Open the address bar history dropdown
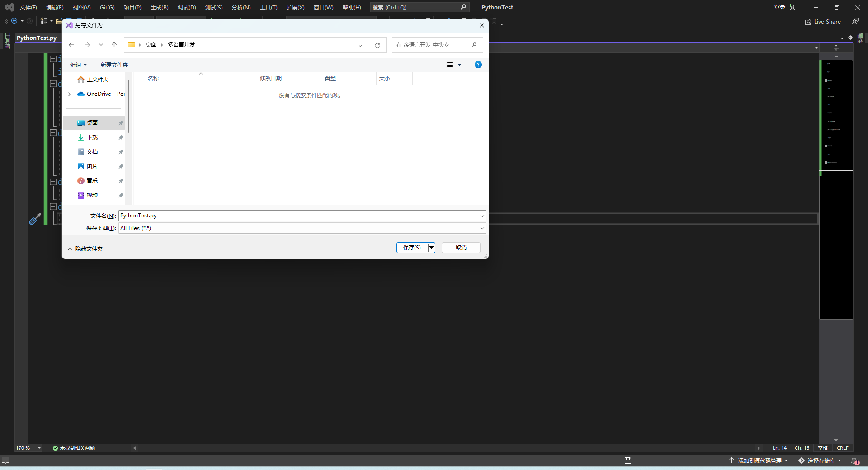The width and height of the screenshot is (868, 470). (360, 45)
